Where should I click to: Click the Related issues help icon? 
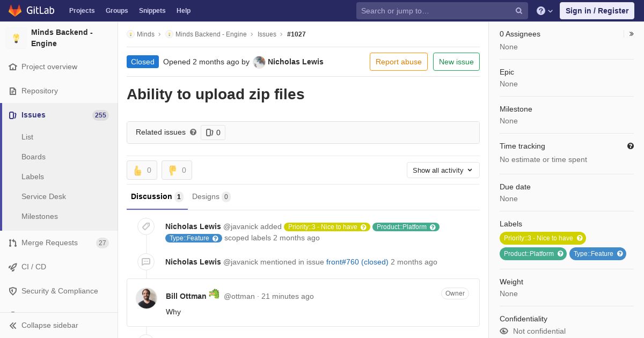[x=193, y=132]
